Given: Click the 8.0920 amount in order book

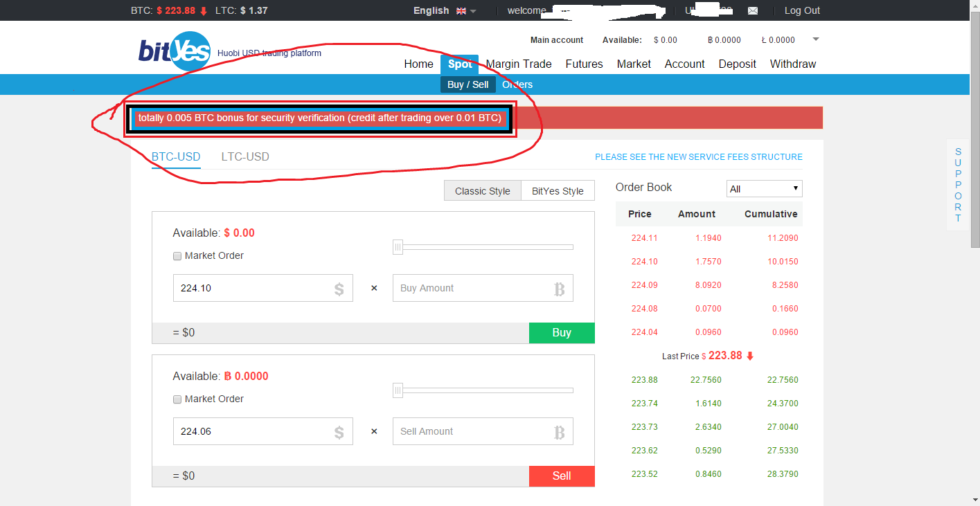Looking at the screenshot, I should (708, 285).
